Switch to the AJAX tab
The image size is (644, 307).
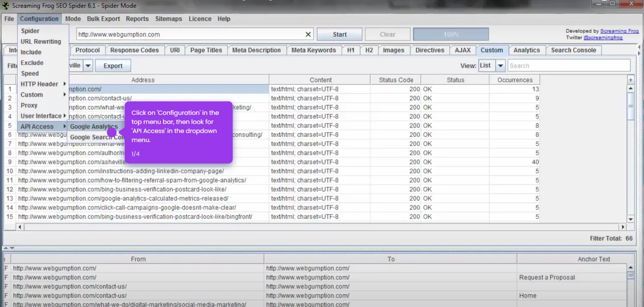click(462, 50)
